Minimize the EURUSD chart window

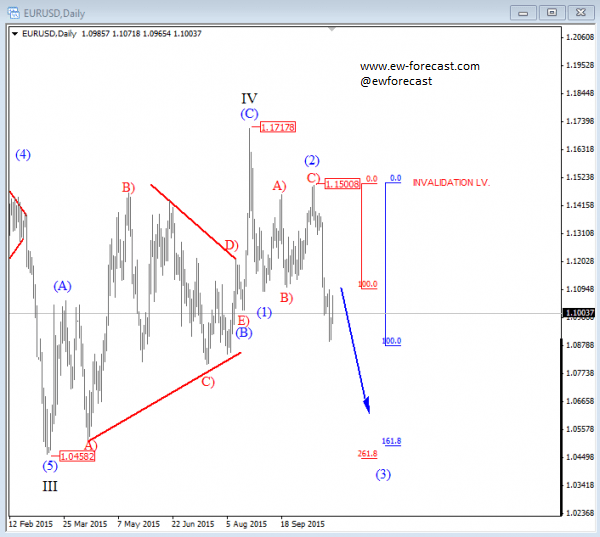point(523,12)
